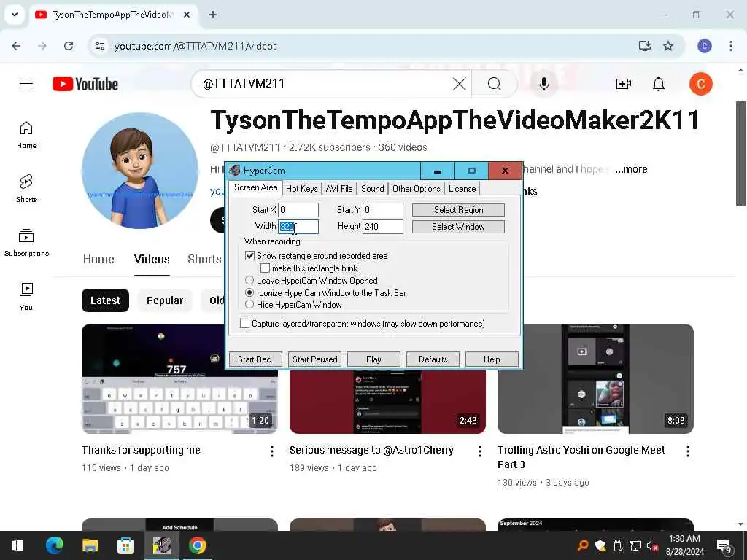The height and width of the screenshot is (560, 747).
Task: Open File Explorer from the taskbar
Action: point(90,545)
